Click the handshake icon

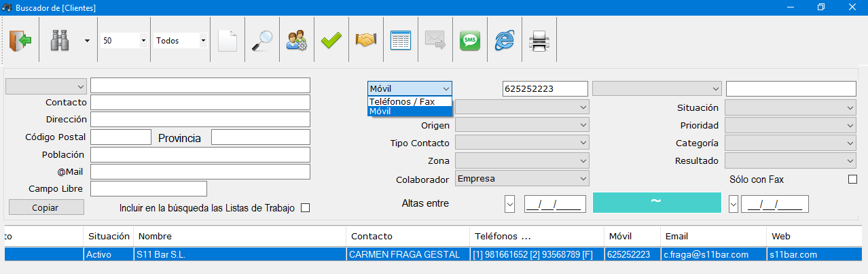[366, 41]
